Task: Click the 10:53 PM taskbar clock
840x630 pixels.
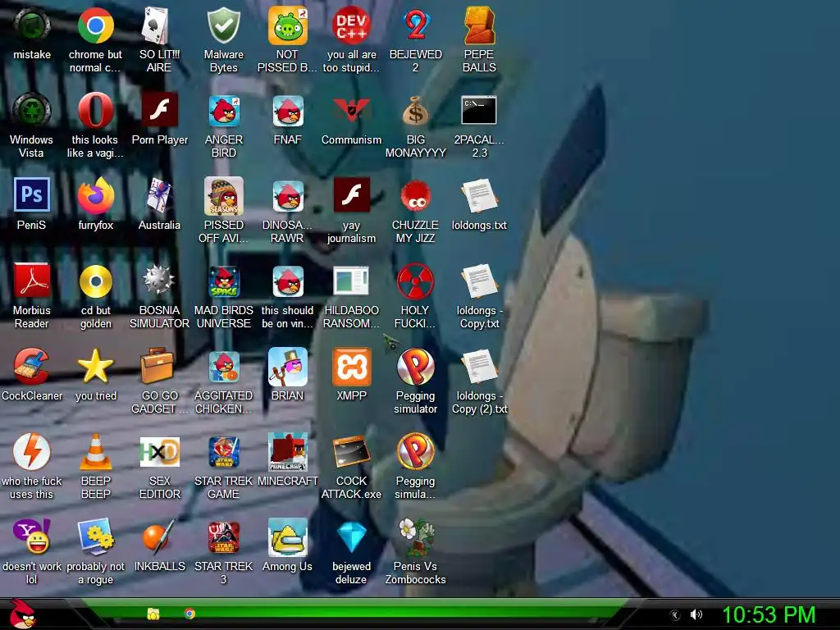Action: tap(769, 614)
